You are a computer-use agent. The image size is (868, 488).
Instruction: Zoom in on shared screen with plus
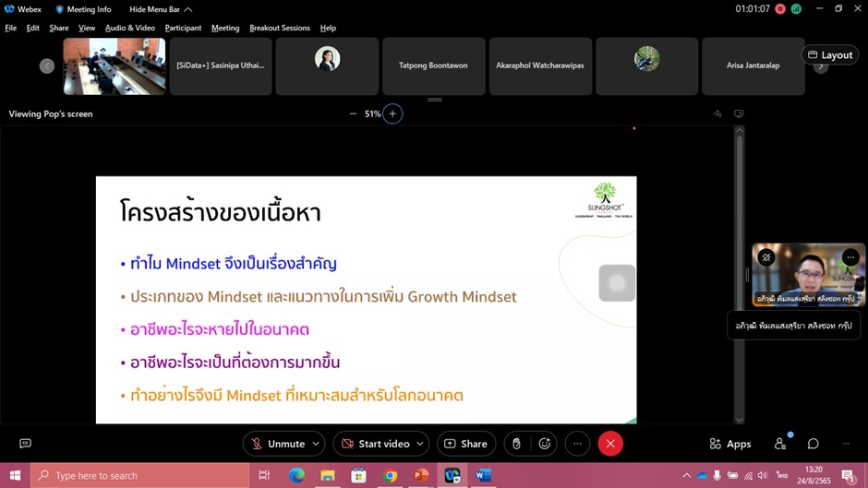(392, 113)
